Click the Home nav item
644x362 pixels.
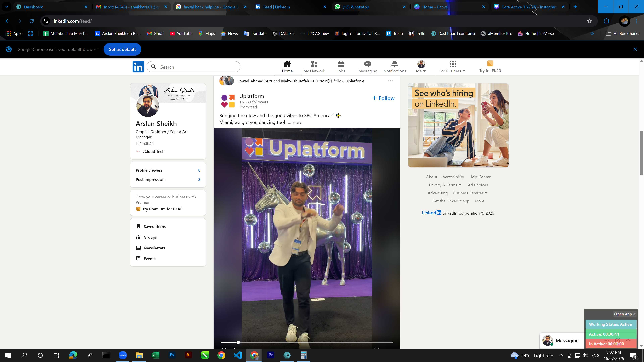pyautogui.click(x=287, y=67)
